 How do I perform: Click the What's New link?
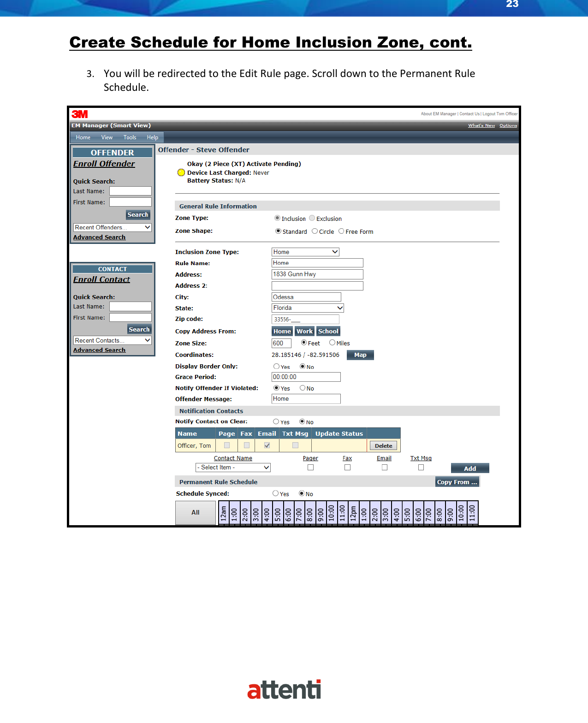pos(481,125)
